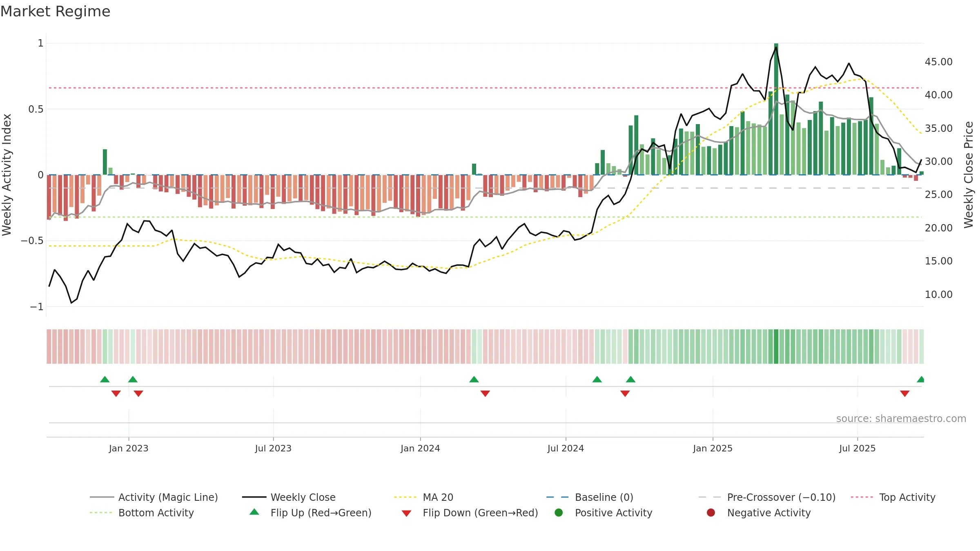Toggle the Activity (Magic Line) legend entry
Image resolution: width=980 pixels, height=551 pixels.
154,497
